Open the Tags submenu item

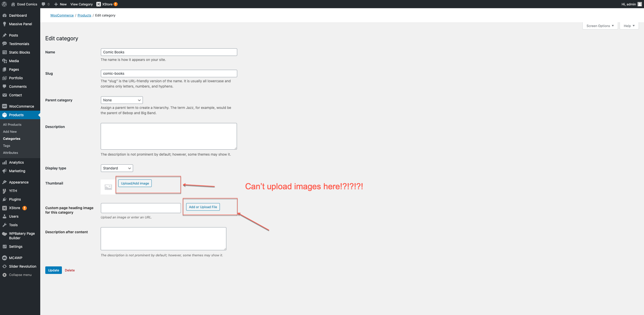point(7,146)
